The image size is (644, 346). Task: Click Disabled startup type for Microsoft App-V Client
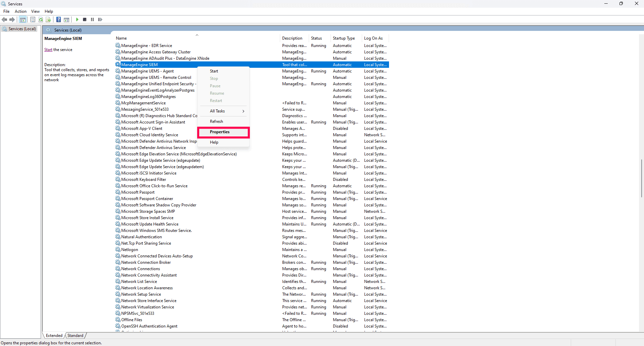[340, 129]
